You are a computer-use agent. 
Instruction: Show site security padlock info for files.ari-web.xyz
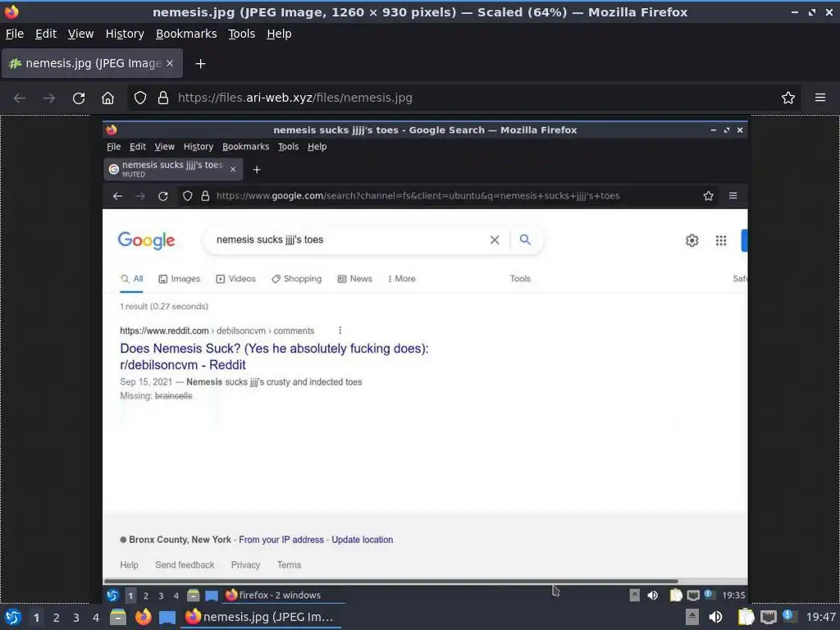point(163,98)
